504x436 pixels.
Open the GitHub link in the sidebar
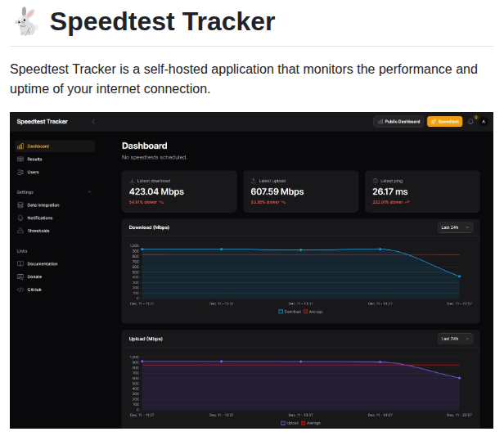click(34, 290)
